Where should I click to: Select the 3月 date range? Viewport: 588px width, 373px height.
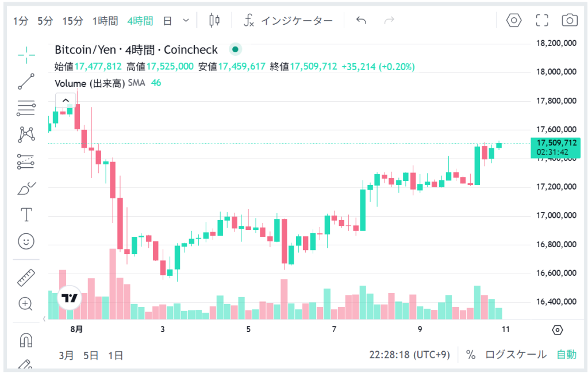click(x=66, y=355)
